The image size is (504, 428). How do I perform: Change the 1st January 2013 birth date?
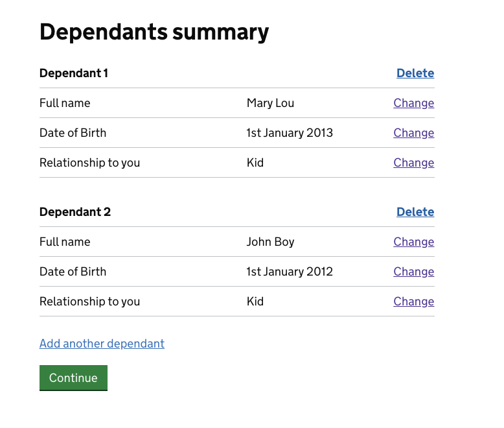[x=413, y=133]
